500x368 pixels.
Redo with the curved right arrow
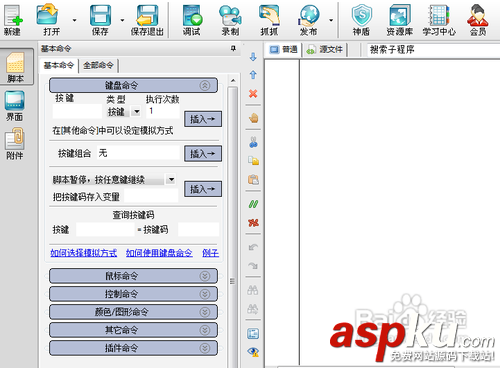[253, 265]
